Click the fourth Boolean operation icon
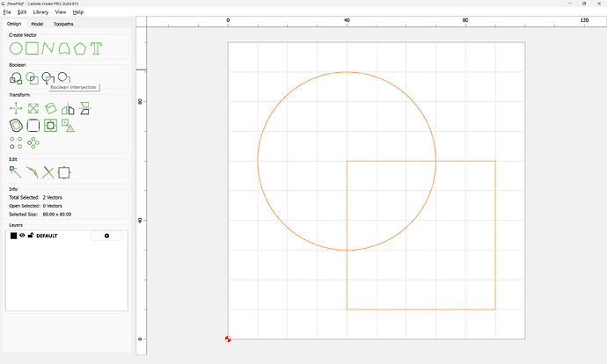Viewport: 607px width, 364px height. 64,77
